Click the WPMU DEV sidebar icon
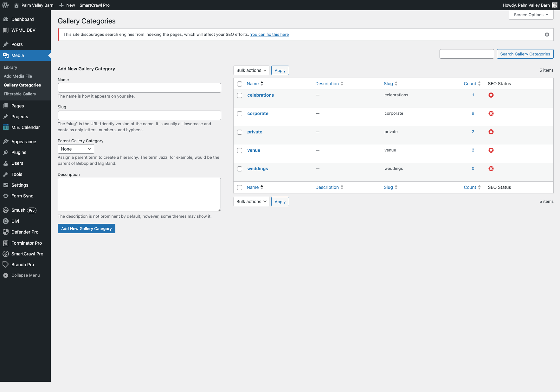 point(6,30)
